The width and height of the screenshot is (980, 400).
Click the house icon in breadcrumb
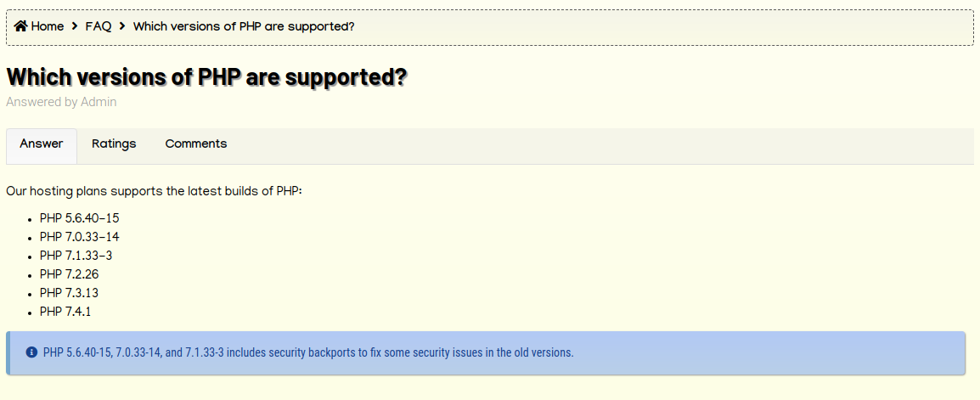20,26
